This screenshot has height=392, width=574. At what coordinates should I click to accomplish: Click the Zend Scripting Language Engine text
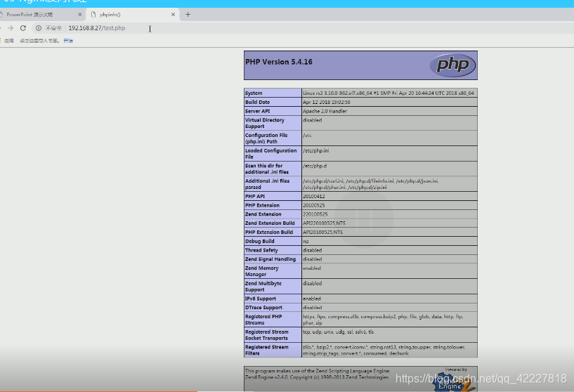click(318, 374)
